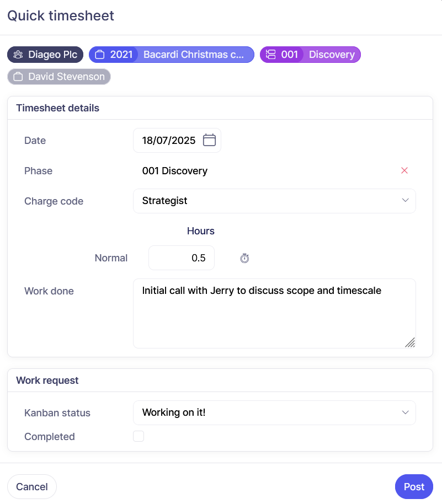
Task: Click the client icon on Diageo Plc tag
Action: tap(18, 55)
